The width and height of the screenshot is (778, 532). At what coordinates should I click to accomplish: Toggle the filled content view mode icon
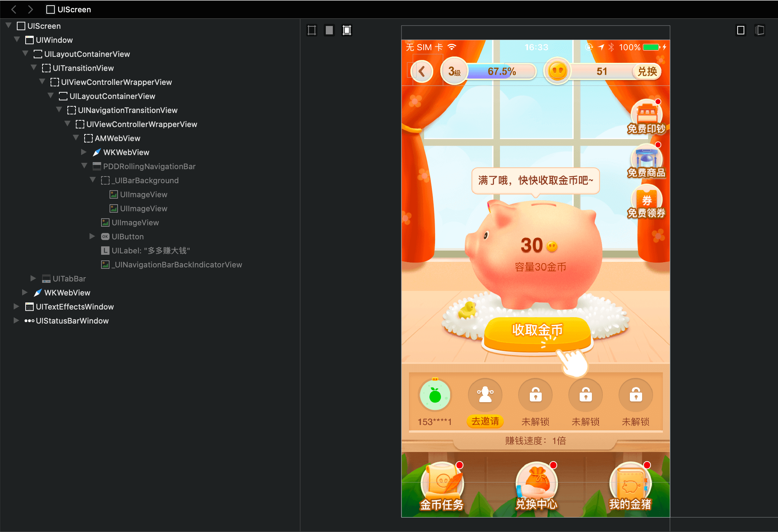coord(329,30)
